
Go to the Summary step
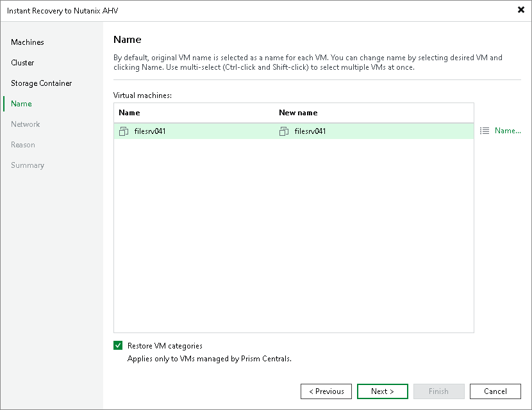click(x=28, y=165)
